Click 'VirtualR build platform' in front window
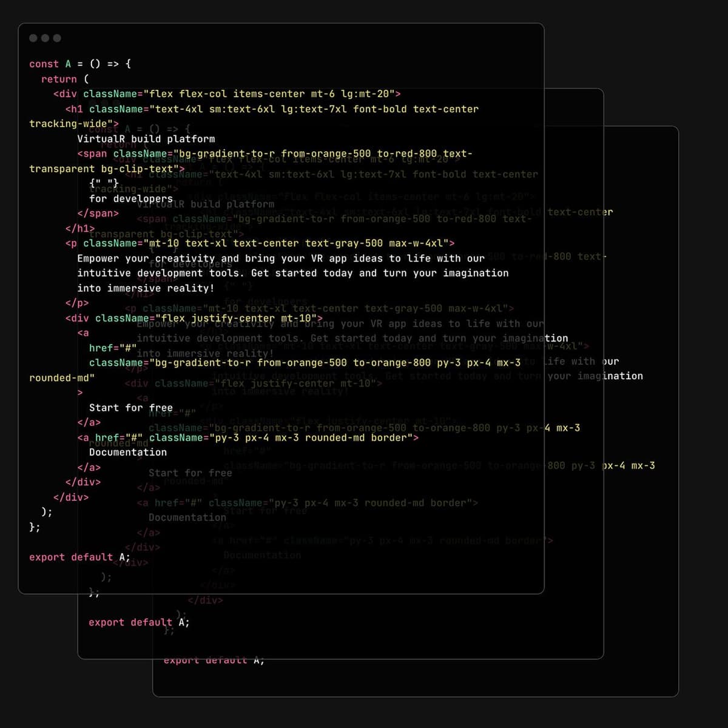This screenshot has width=728, height=728. point(146,139)
